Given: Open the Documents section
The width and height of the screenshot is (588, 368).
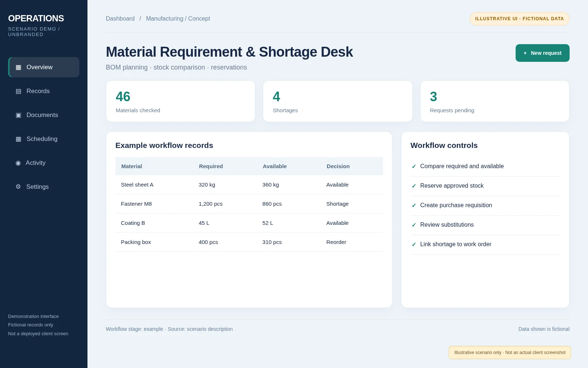Looking at the screenshot, I should 44,115.
